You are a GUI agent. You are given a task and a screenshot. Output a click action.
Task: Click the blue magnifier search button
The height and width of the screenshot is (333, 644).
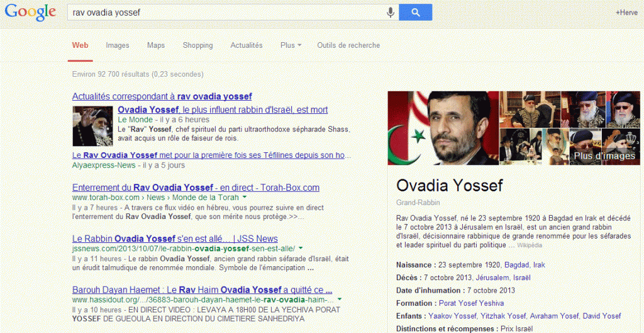(x=415, y=13)
